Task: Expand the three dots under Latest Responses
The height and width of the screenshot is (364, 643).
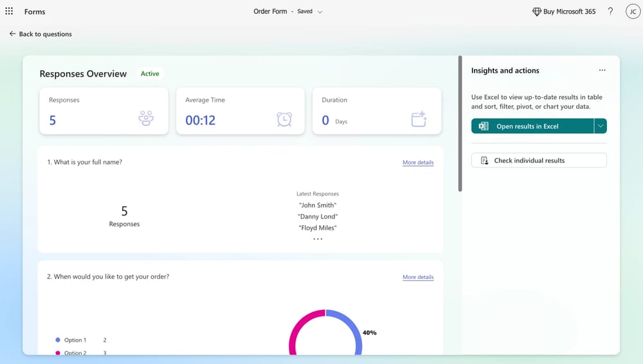Action: click(x=318, y=239)
